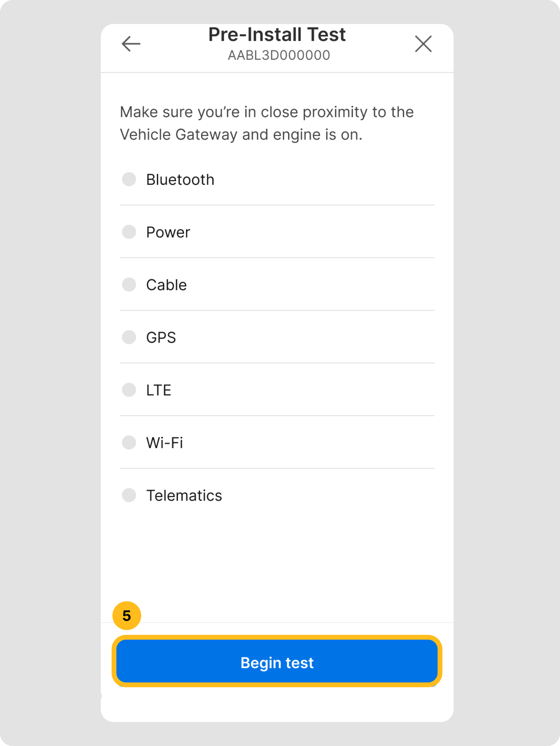Click the yellow step 5 badge
Image resolution: width=560 pixels, height=746 pixels.
coord(127,616)
